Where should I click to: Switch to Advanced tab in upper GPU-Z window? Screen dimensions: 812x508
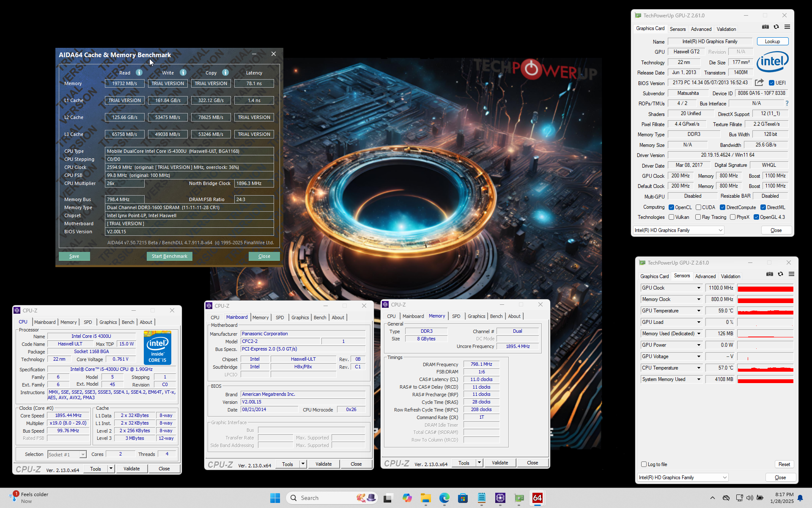pos(701,29)
